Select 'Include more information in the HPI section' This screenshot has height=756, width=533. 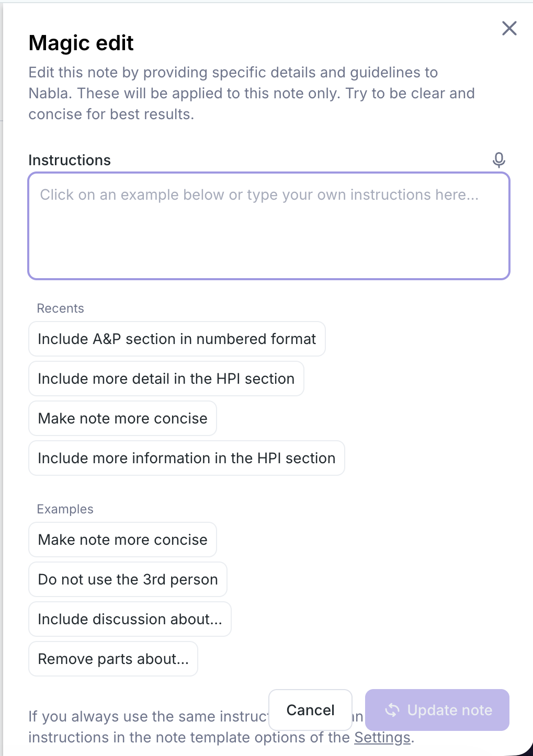click(x=187, y=458)
